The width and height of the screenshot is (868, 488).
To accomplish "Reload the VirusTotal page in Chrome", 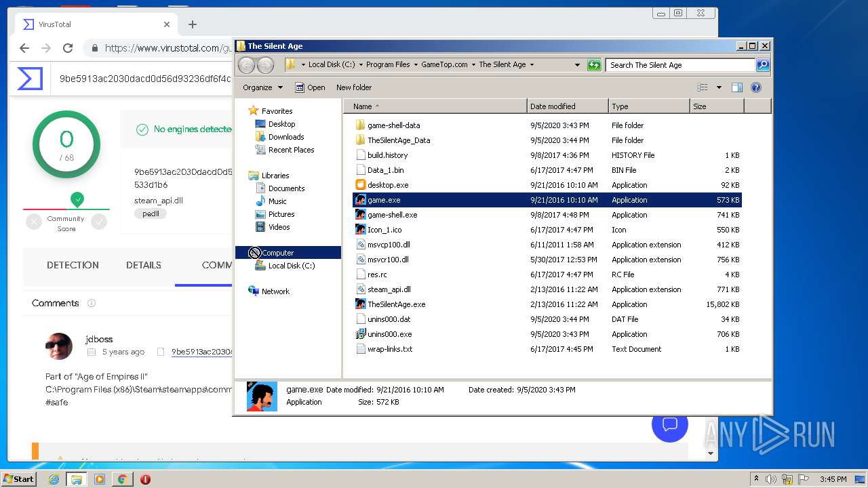I will [x=68, y=48].
